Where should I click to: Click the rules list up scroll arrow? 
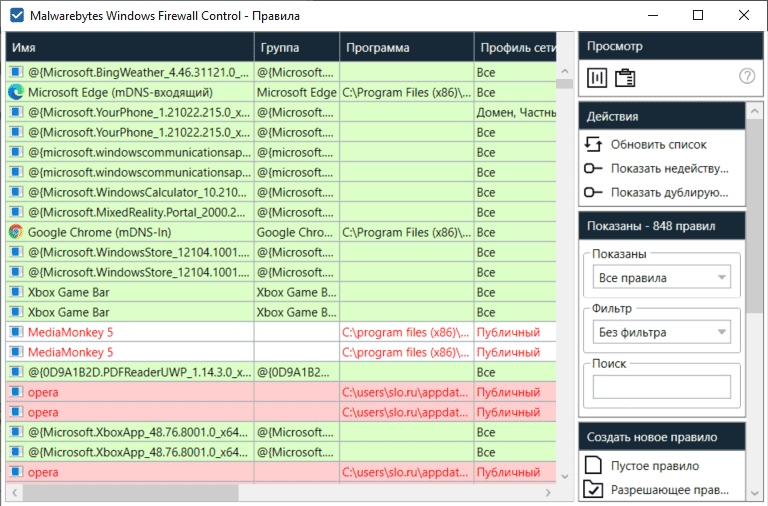tap(565, 71)
